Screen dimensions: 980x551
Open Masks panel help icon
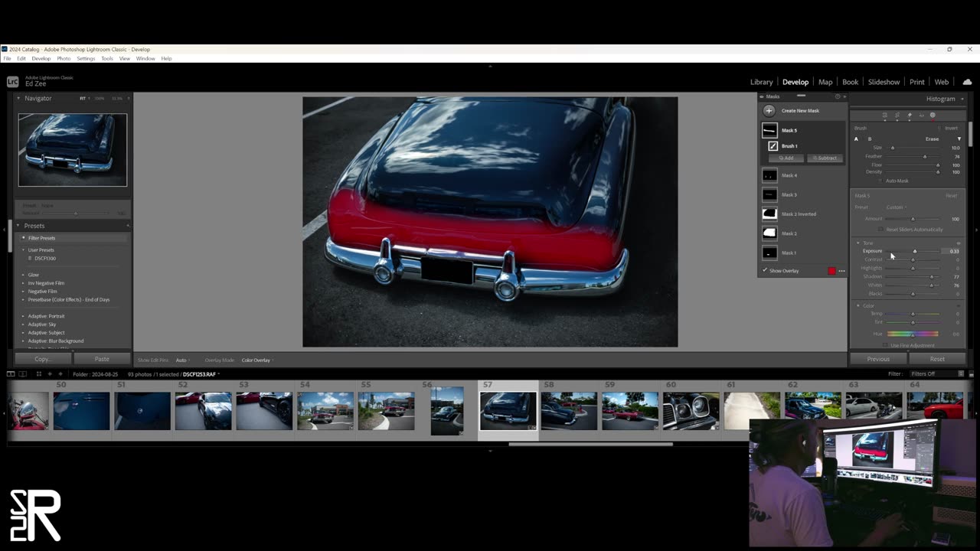pyautogui.click(x=838, y=96)
